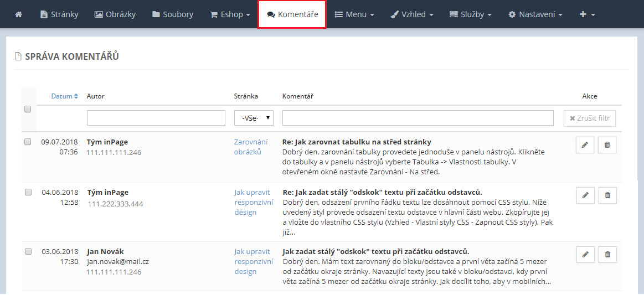Edit Jan Novák's comment with pencil icon

pyautogui.click(x=585, y=255)
